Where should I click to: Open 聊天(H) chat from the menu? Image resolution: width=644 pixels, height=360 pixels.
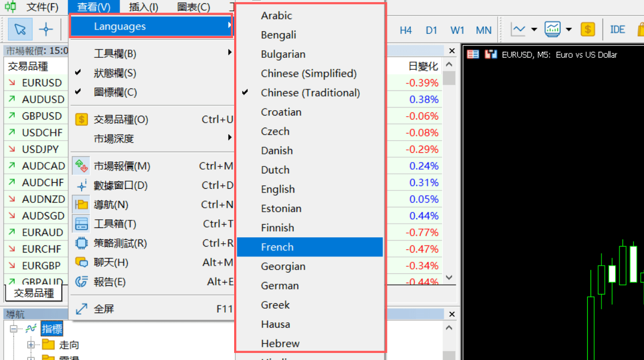click(111, 262)
